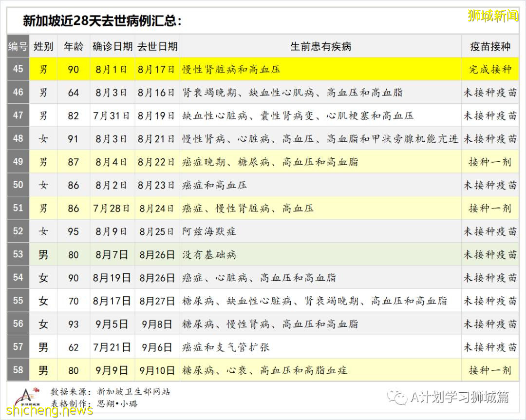This screenshot has height=420, width=526.
Task: Click the 狮城新闻 watermark at top right
Action: (493, 16)
